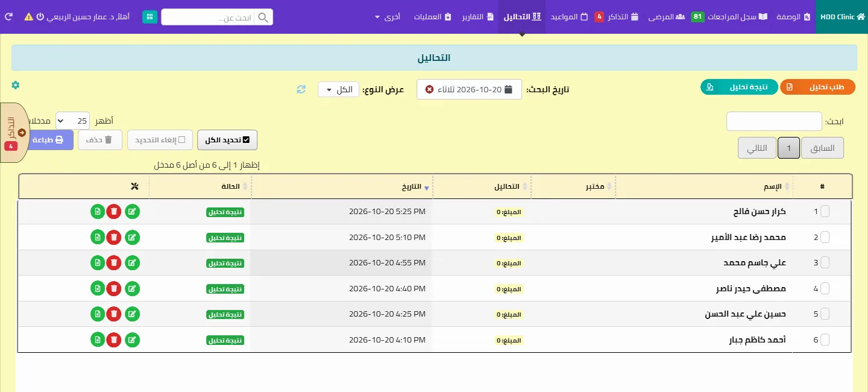Open the entries-per-page dropdown showing 25

pyautogui.click(x=73, y=121)
